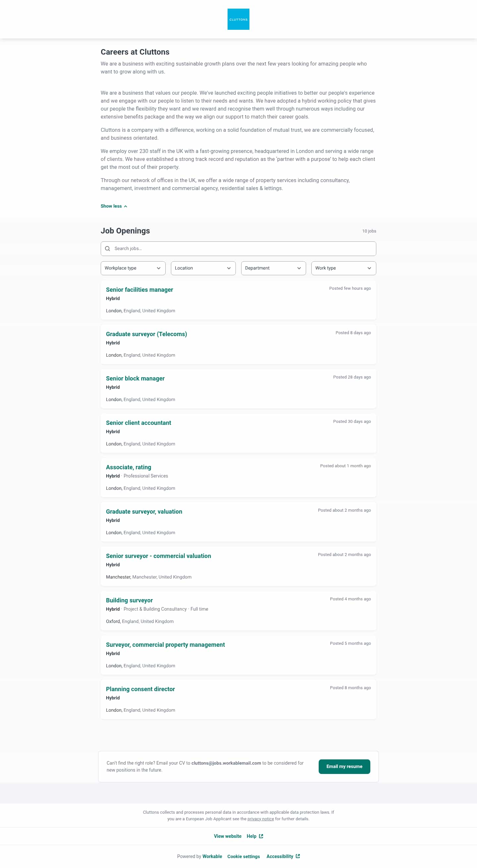This screenshot has height=868, width=477.
Task: Open the Planning consent director job posting
Action: pos(140,689)
